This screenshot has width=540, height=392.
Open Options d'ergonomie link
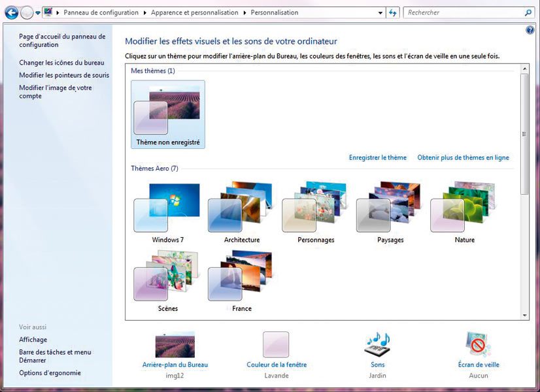50,373
